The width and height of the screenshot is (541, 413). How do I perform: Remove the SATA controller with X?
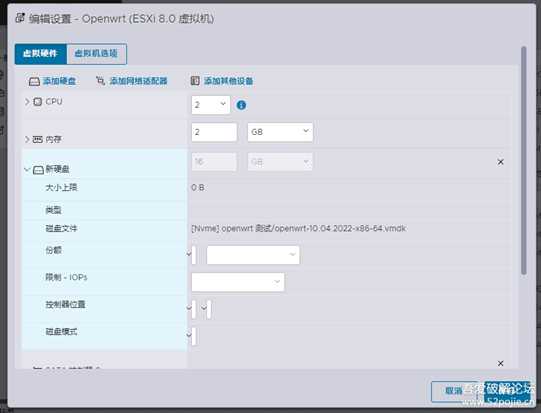[x=501, y=363]
